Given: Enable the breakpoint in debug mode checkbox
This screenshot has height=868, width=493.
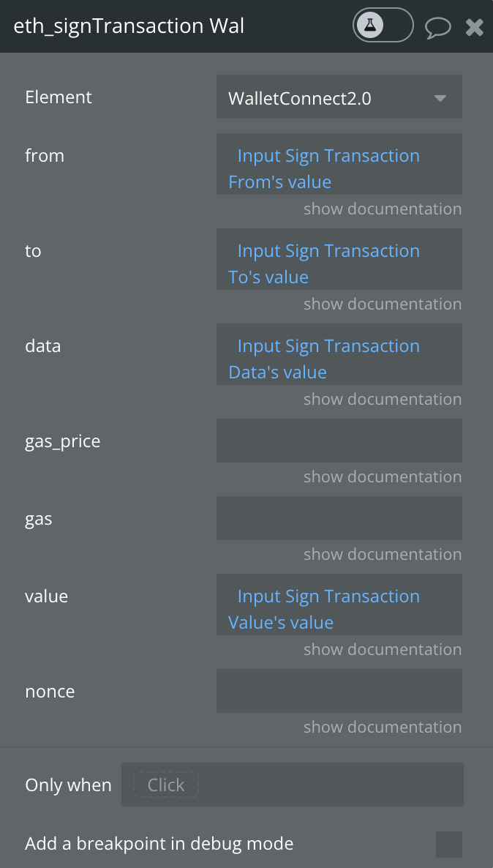Looking at the screenshot, I should point(448,844).
